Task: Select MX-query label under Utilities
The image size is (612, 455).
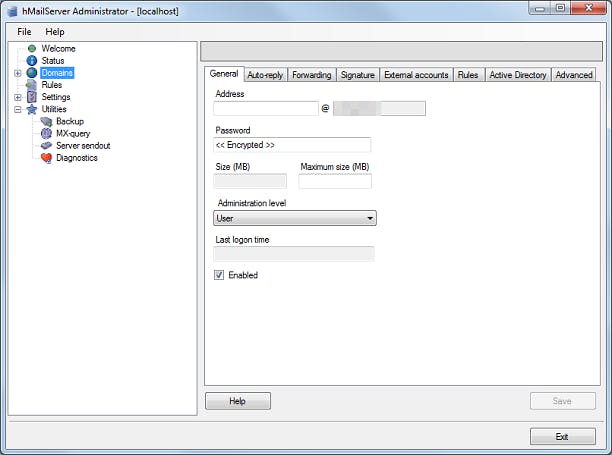Action: click(x=73, y=133)
